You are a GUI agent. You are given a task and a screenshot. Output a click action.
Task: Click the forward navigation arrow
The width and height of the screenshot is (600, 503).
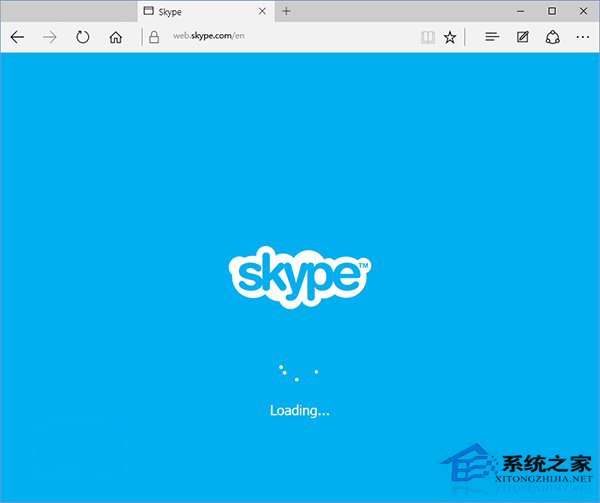tap(50, 37)
